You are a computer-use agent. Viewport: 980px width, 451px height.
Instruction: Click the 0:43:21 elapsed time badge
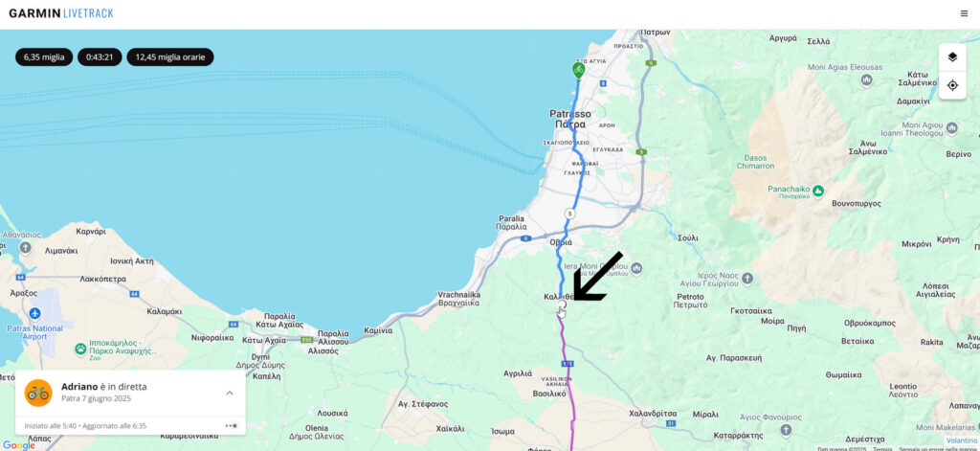click(100, 56)
